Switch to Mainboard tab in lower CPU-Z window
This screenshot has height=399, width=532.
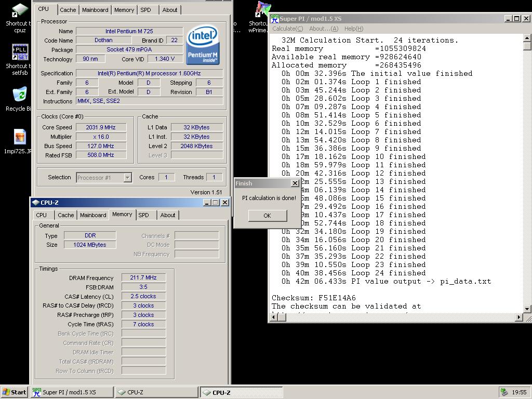[93, 215]
